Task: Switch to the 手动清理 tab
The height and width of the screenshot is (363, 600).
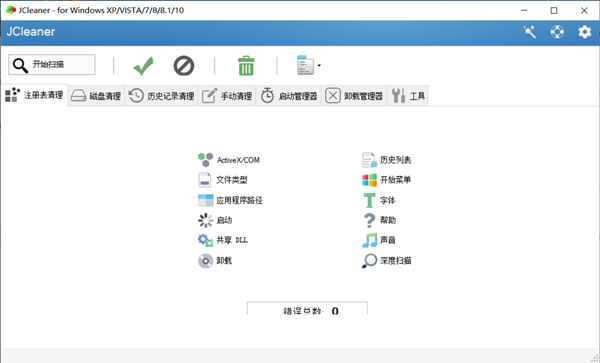Action: (x=227, y=96)
